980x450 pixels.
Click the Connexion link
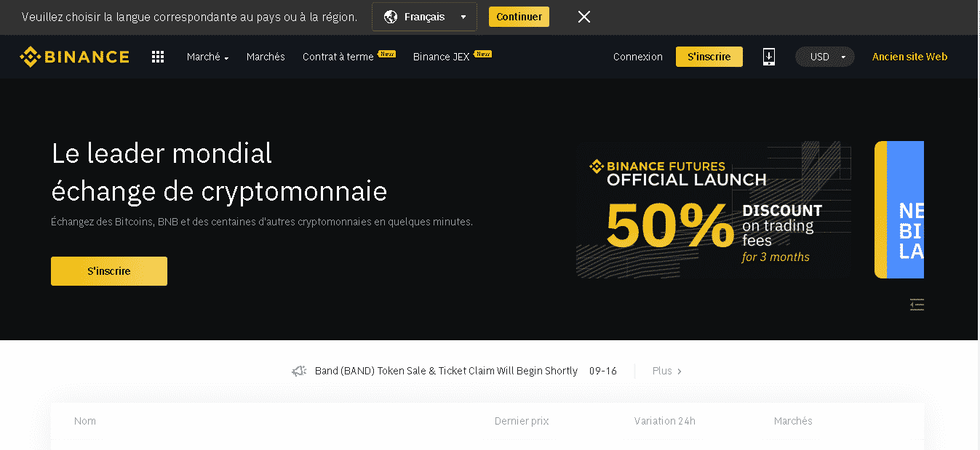(x=638, y=57)
